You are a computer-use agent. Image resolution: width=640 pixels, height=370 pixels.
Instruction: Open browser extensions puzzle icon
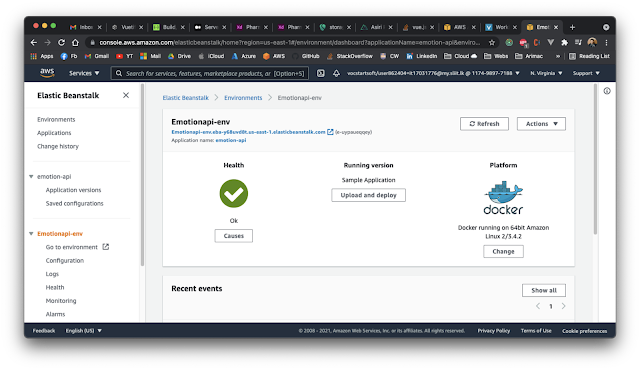(564, 42)
